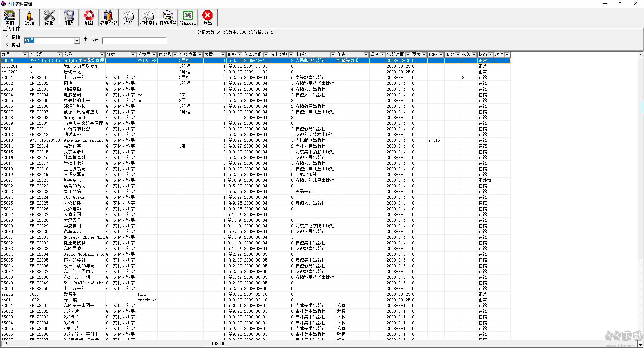Click the 打印条码 print barcode icon

click(148, 18)
